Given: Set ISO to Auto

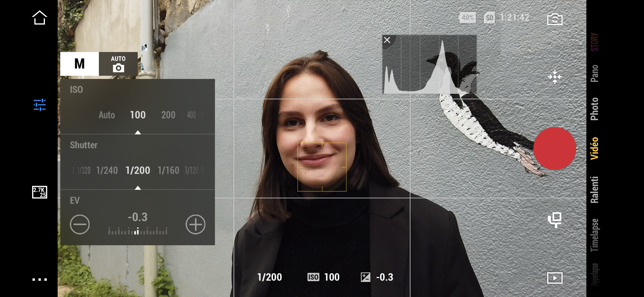Looking at the screenshot, I should tap(107, 115).
